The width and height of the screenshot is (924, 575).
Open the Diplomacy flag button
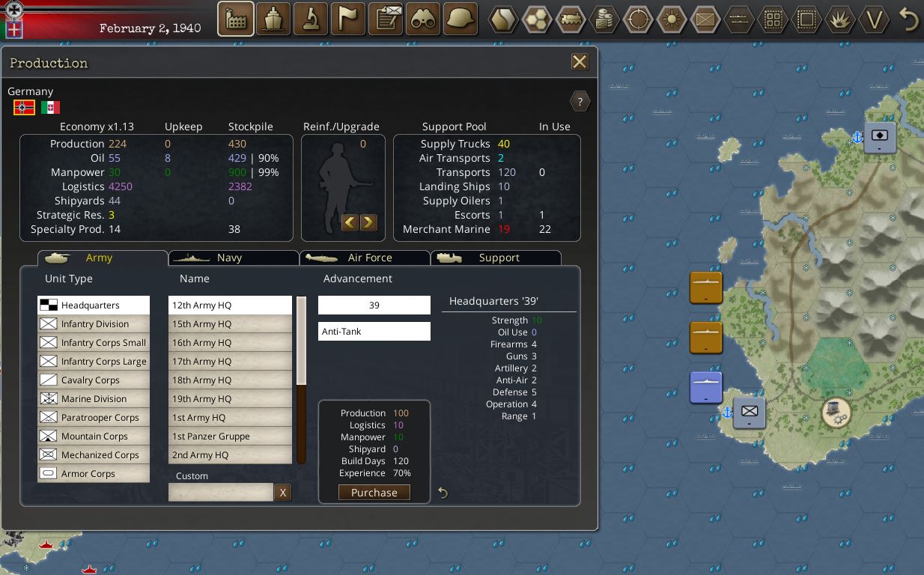pos(348,19)
